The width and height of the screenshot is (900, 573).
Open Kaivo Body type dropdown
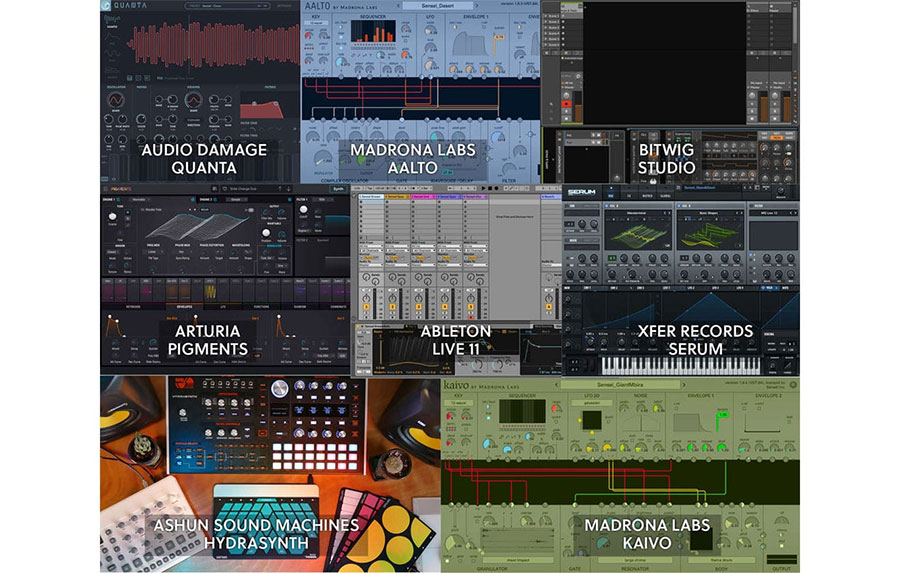[721, 560]
